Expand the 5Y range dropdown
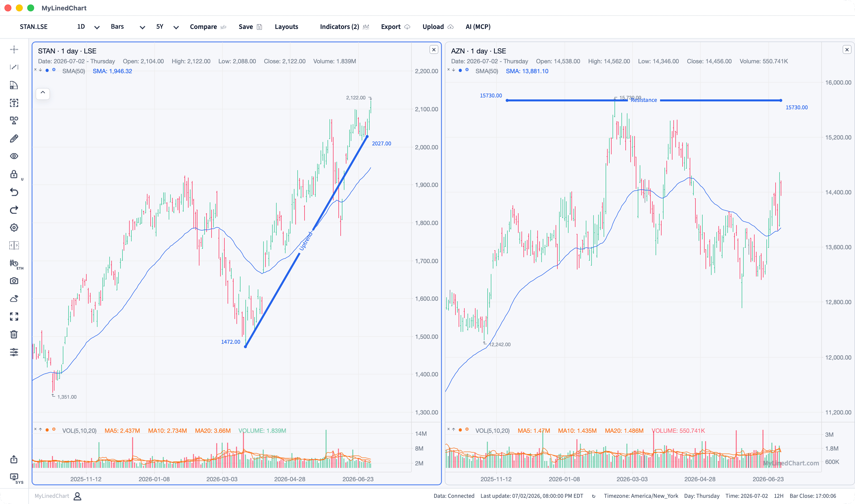The width and height of the screenshot is (855, 504). pyautogui.click(x=167, y=27)
